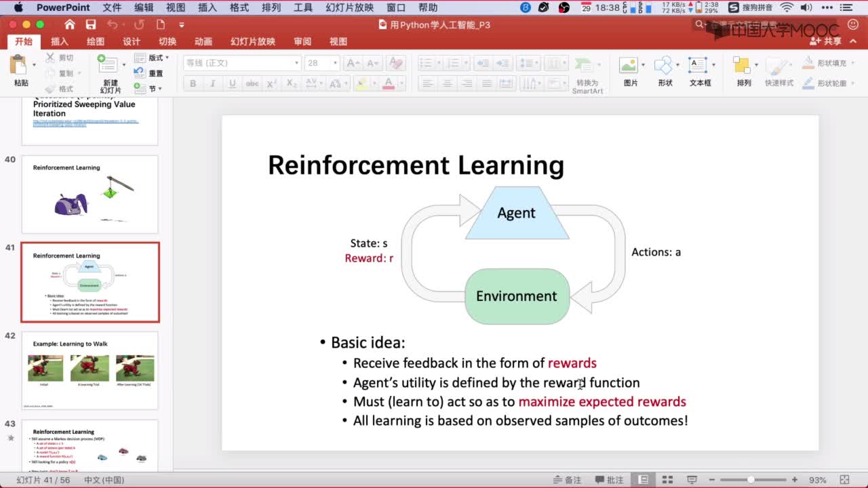Open the Layout (版式) dropdown

coord(151,58)
